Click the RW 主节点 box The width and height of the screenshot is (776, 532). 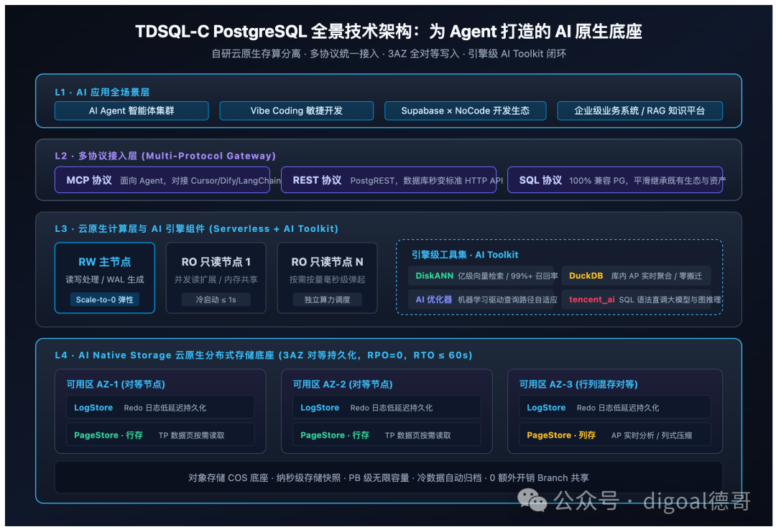click(105, 278)
